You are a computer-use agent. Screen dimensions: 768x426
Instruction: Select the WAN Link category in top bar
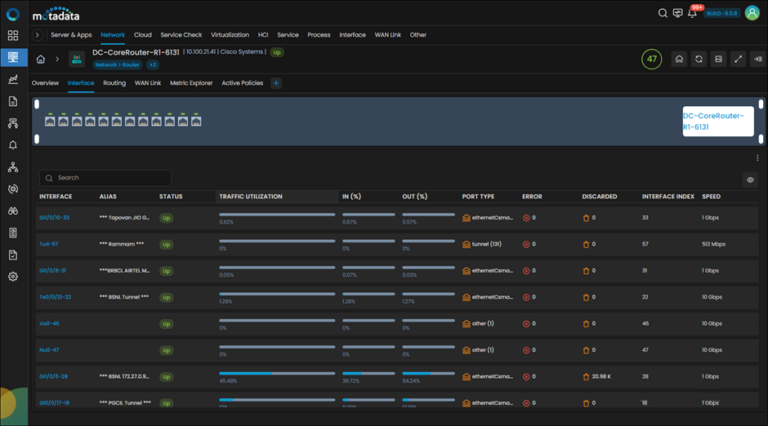click(x=387, y=35)
